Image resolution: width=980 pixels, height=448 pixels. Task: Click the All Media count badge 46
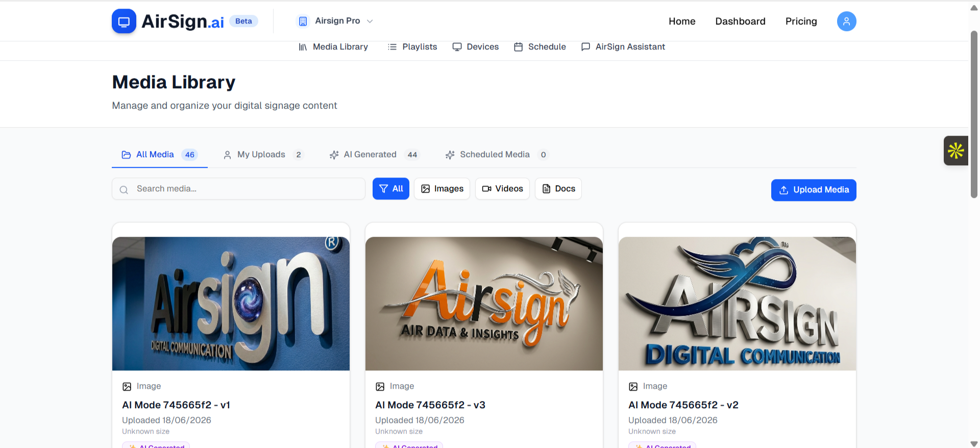tap(190, 155)
